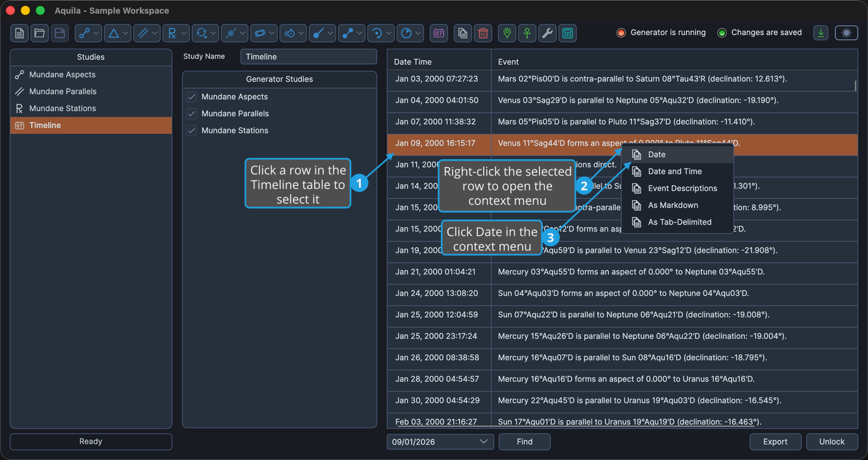This screenshot has height=460, width=868.
Task: Open the parallel lines tool dropdown arrow
Action: pyautogui.click(x=155, y=33)
